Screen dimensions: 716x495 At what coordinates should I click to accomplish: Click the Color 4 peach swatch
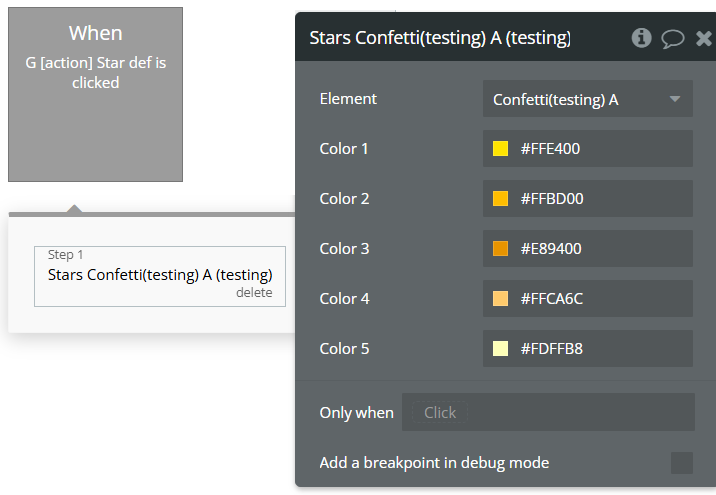[501, 299]
